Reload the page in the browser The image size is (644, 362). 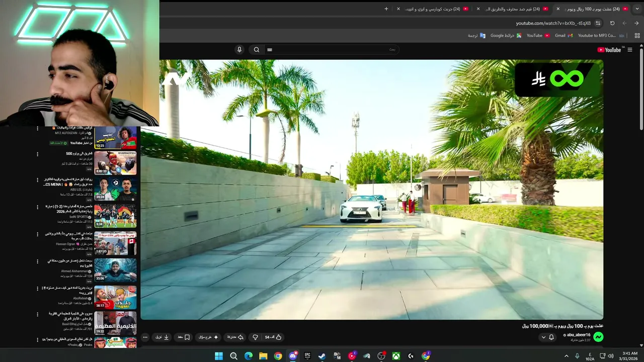(612, 23)
